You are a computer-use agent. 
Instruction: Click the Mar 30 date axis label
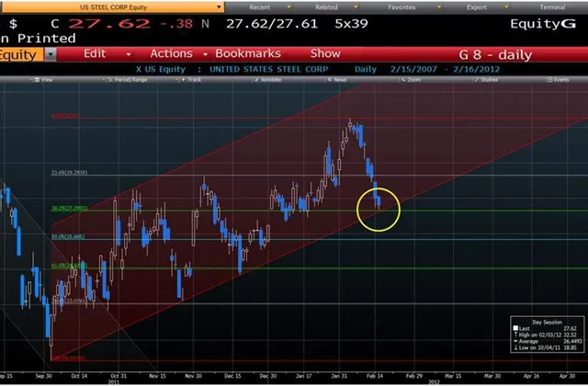coord(492,376)
